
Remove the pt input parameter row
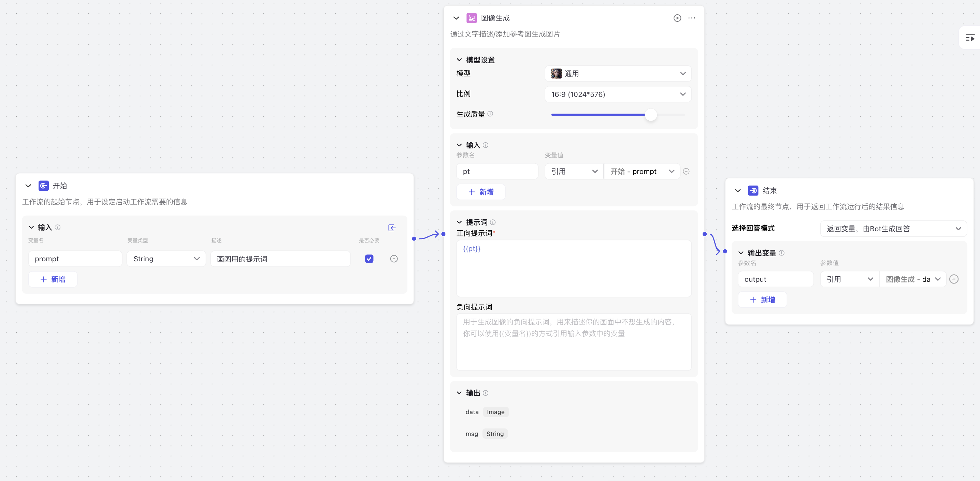(686, 172)
